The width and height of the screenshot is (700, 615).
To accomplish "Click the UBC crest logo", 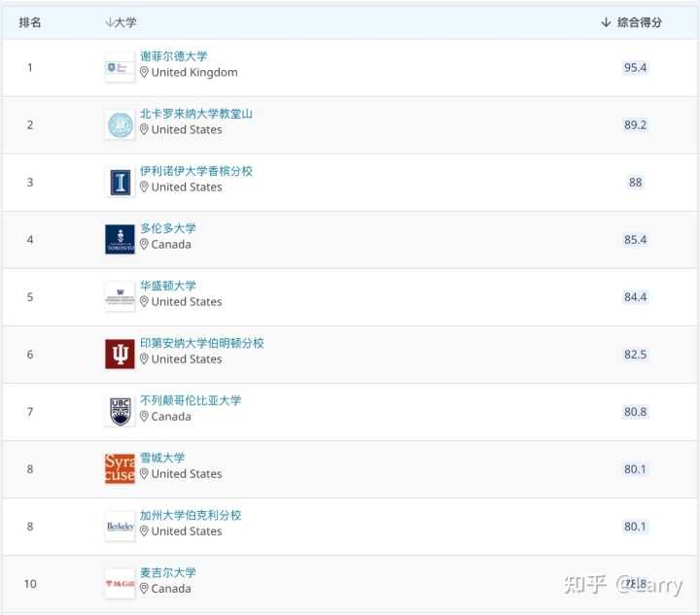I will click(x=120, y=412).
